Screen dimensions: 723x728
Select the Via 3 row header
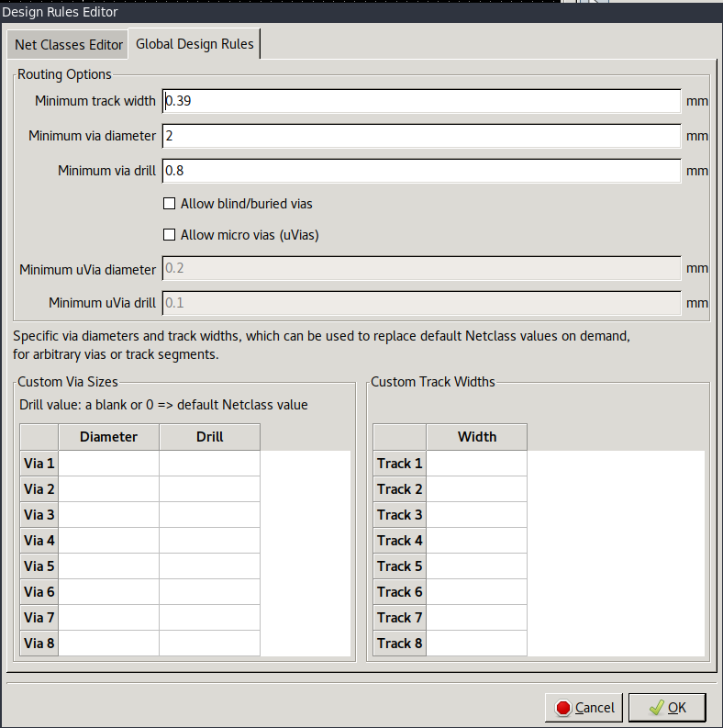(x=39, y=514)
